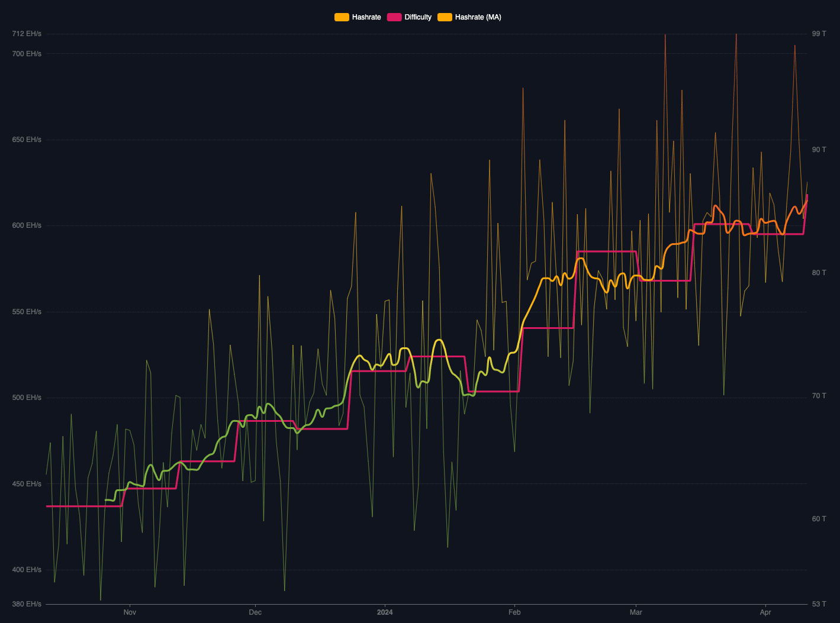This screenshot has height=623, width=840.
Task: Click the Apr label on the x-axis
Action: 765,612
